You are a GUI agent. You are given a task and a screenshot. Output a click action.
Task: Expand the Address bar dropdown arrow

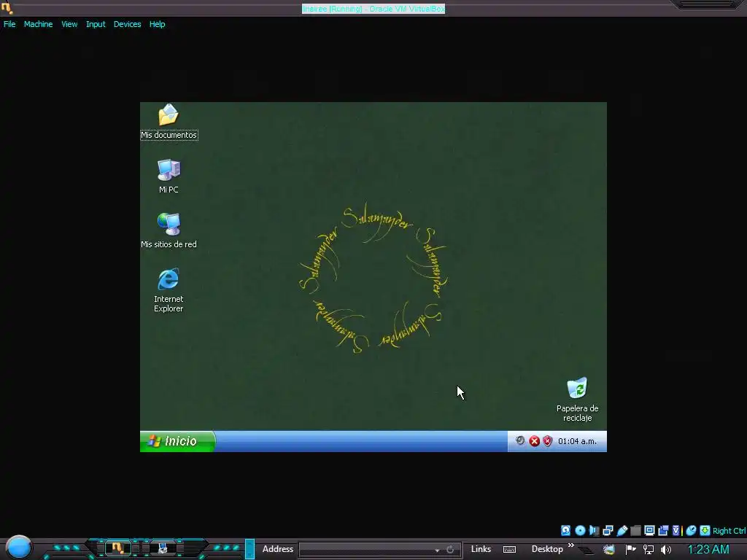coord(437,550)
